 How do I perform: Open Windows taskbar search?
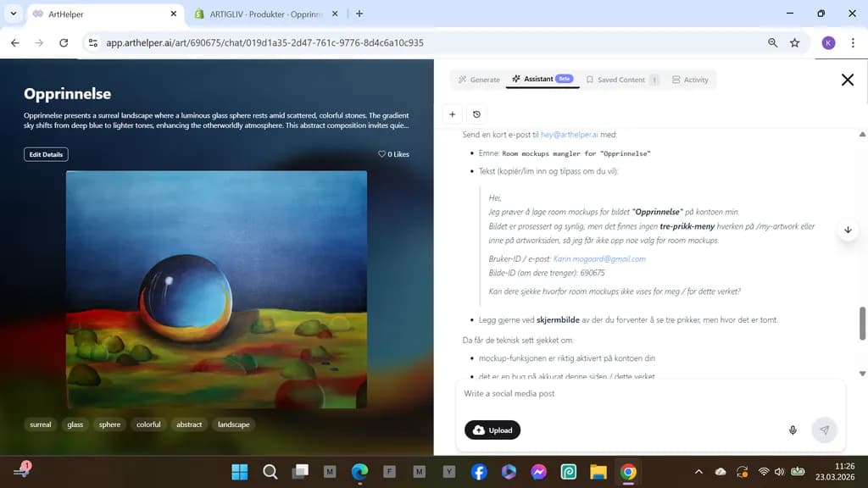tap(270, 472)
